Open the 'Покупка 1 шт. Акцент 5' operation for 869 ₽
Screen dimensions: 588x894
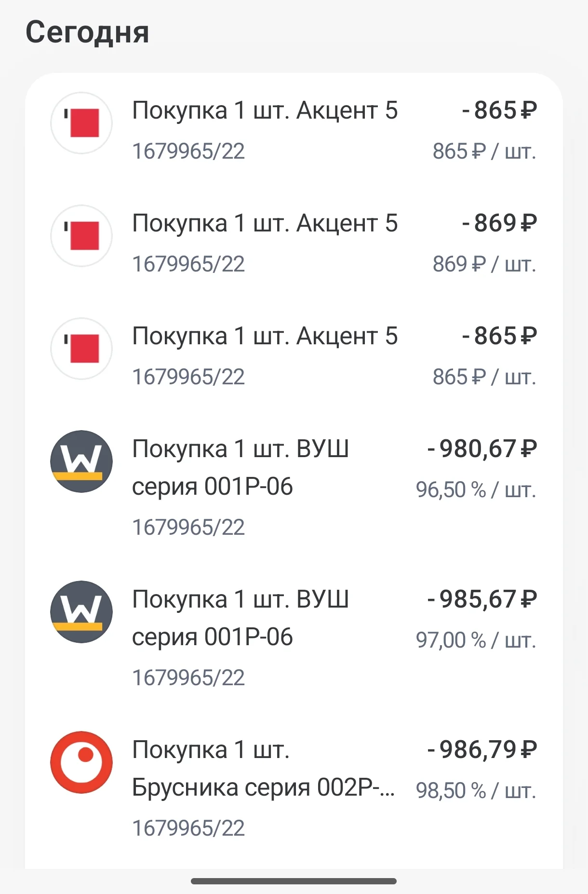[x=265, y=223]
